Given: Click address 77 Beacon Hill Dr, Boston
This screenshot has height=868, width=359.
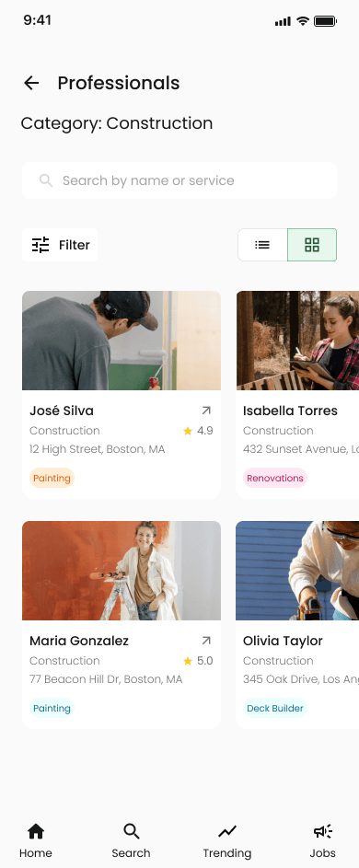Looking at the screenshot, I should tap(106, 680).
